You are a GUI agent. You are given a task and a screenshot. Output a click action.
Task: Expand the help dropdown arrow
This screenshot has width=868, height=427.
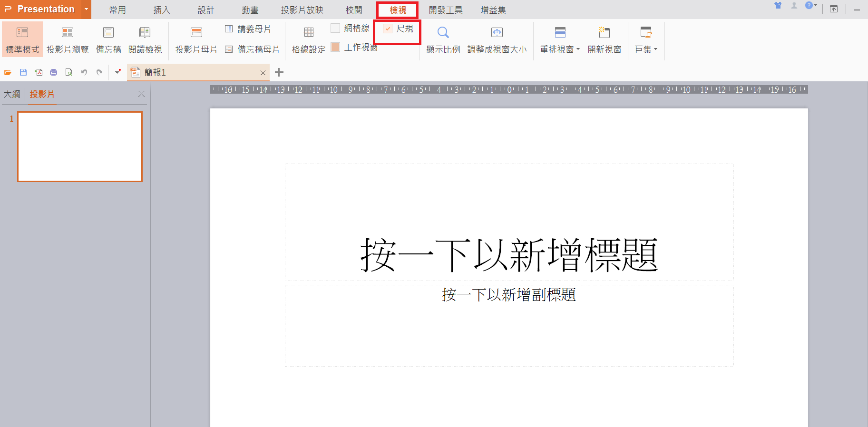point(815,6)
